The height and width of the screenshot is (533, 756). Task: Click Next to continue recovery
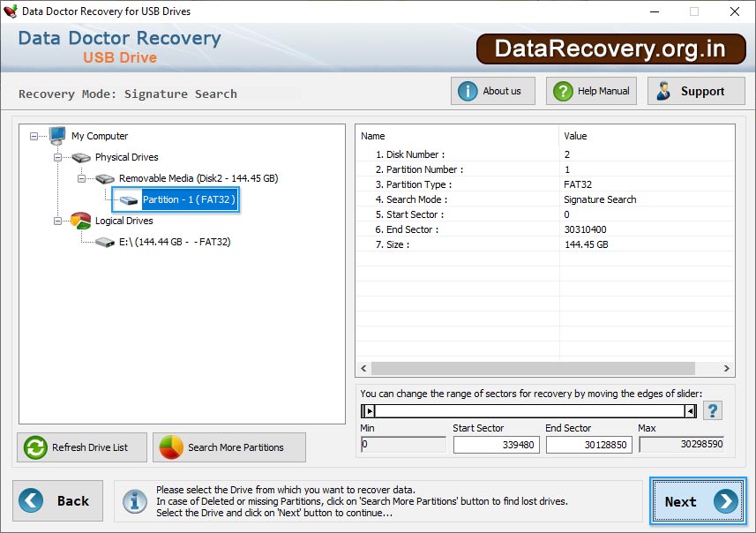[x=698, y=501]
